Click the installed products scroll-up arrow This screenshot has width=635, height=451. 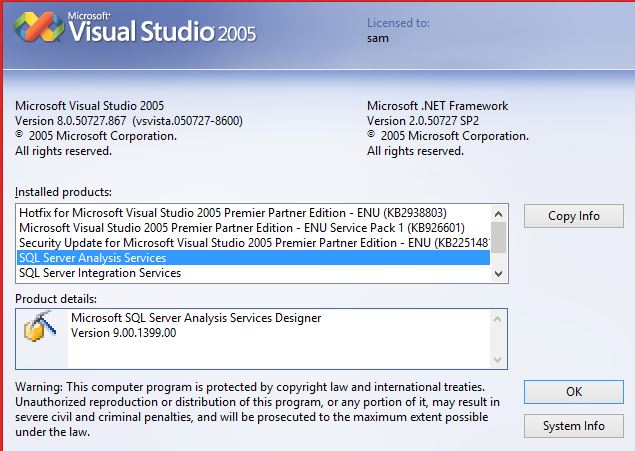coord(499,214)
